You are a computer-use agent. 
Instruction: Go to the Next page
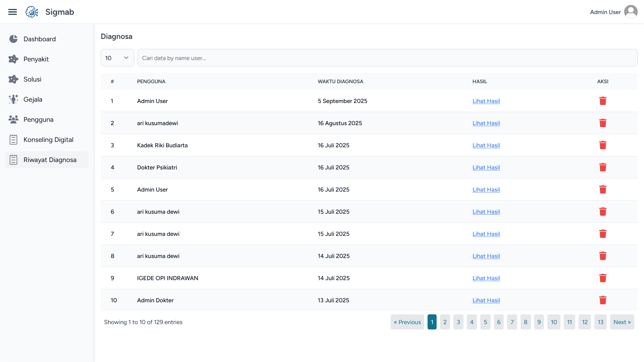[x=622, y=322]
